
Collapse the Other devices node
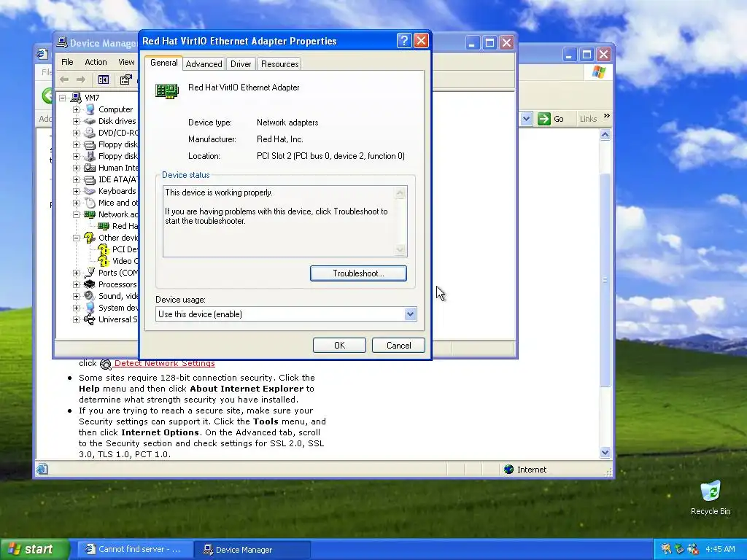tap(76, 238)
